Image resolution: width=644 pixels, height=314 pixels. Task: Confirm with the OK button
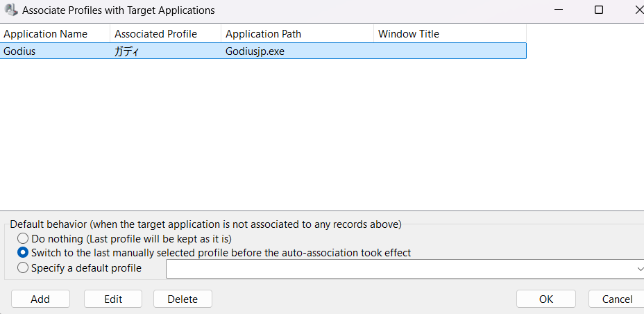coord(546,299)
